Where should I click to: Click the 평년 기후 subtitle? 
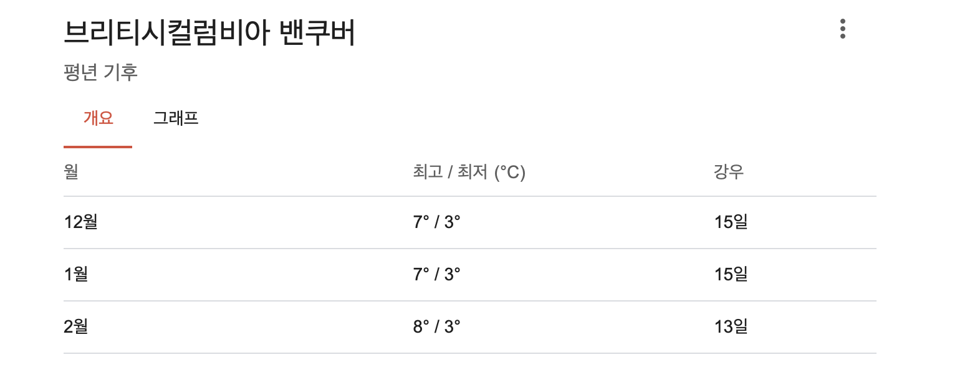pyautogui.click(x=100, y=72)
